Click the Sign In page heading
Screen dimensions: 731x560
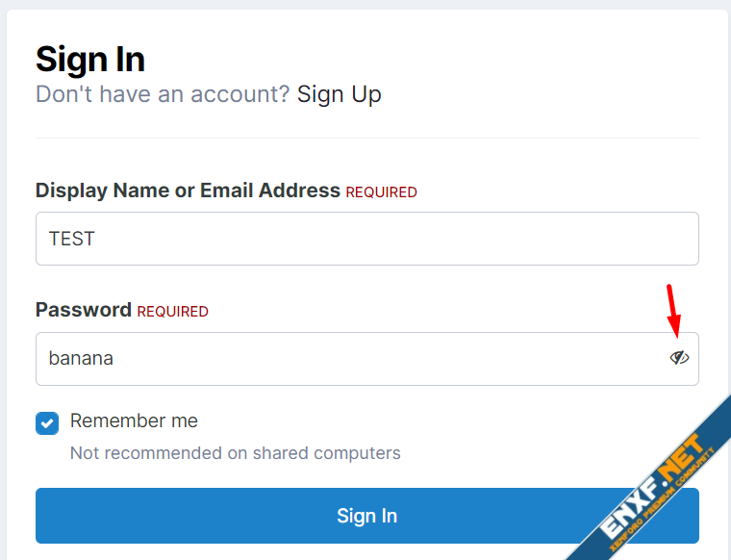point(90,60)
